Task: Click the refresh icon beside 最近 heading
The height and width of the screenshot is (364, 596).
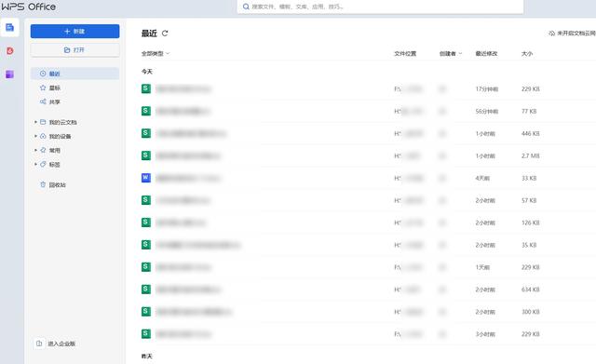Action: click(165, 34)
